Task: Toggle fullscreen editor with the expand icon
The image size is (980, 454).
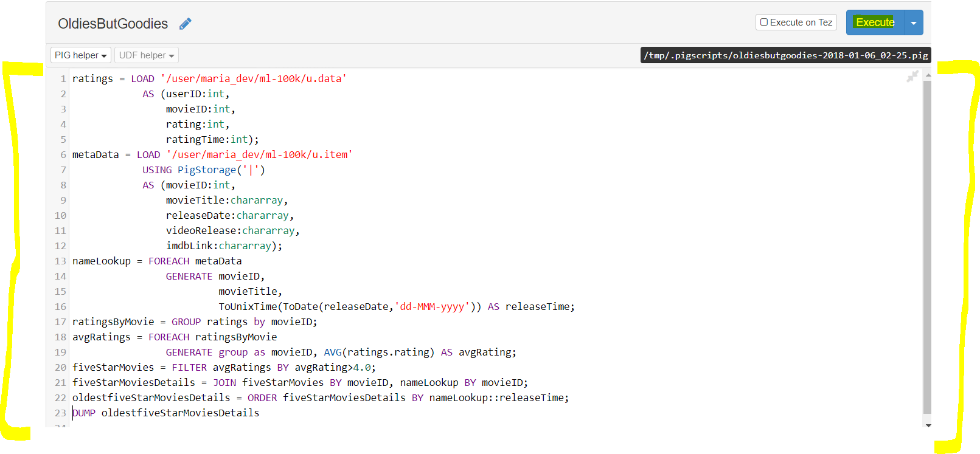Action: pyautogui.click(x=912, y=77)
